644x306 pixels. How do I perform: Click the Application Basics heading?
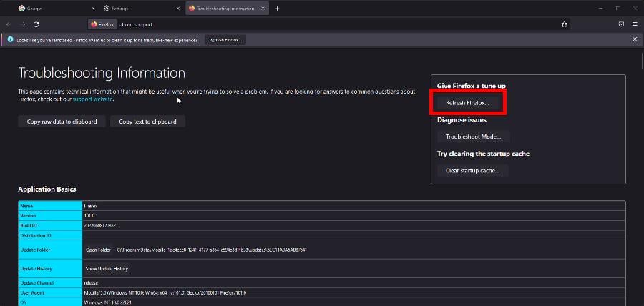(47, 189)
